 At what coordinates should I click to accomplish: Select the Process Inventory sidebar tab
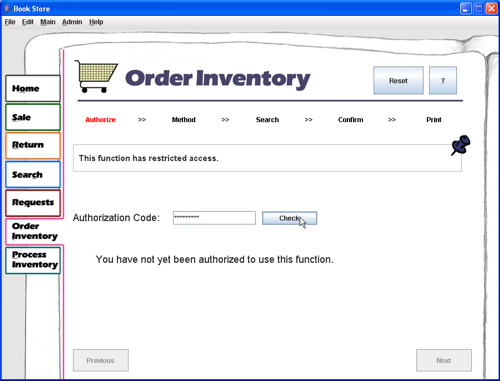click(33, 260)
